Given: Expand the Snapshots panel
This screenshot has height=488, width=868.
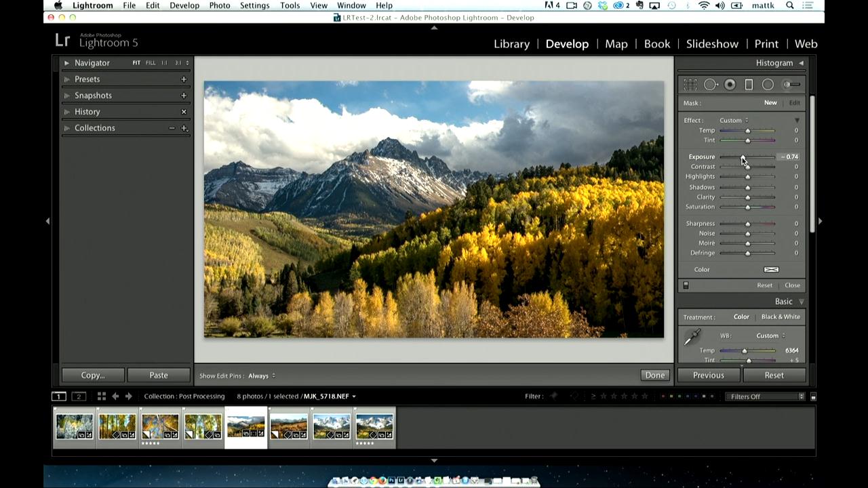Looking at the screenshot, I should pyautogui.click(x=66, y=96).
